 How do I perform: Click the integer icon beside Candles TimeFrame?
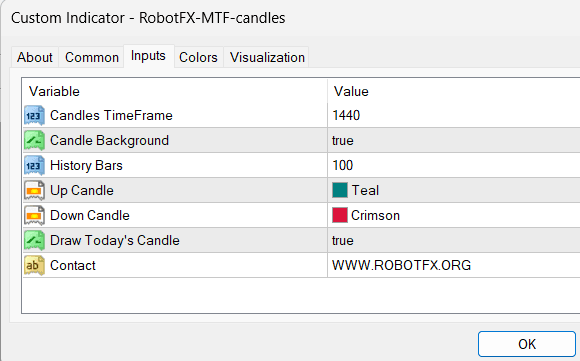pyautogui.click(x=34, y=115)
